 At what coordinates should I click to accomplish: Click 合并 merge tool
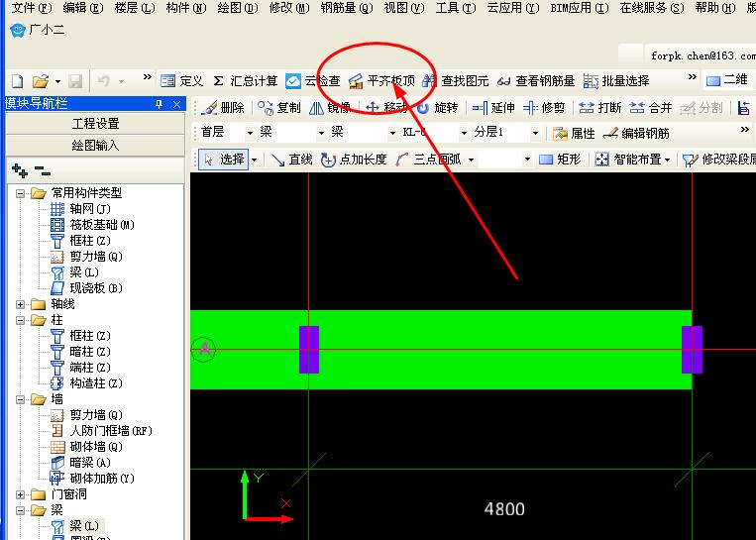click(651, 108)
